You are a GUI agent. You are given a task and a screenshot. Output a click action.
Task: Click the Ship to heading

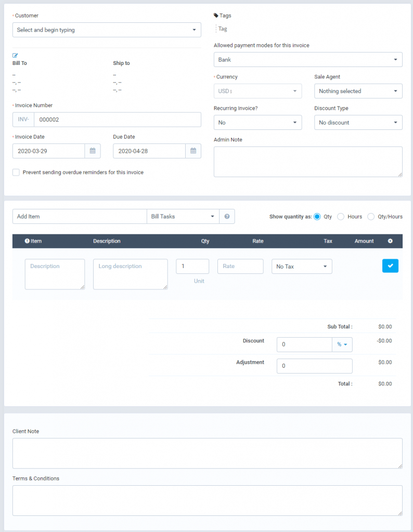click(121, 63)
